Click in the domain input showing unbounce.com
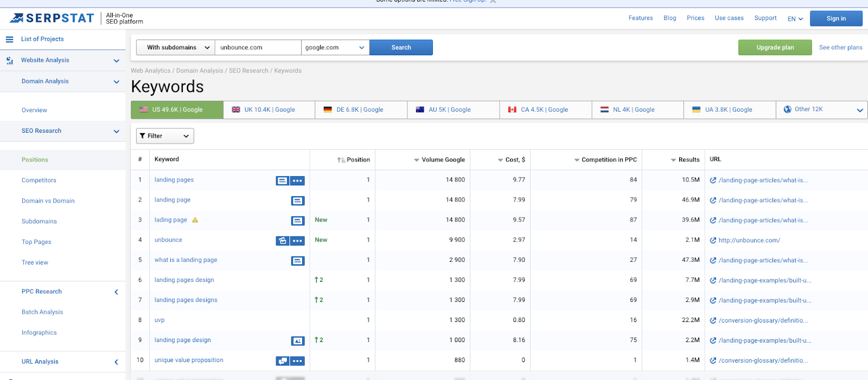The width and height of the screenshot is (868, 380). click(258, 48)
